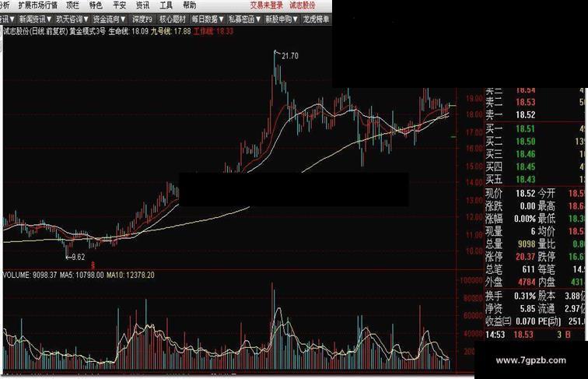The width and height of the screenshot is (588, 379).
Task: Click the 涨跌 0.00 value
Action: (527, 206)
